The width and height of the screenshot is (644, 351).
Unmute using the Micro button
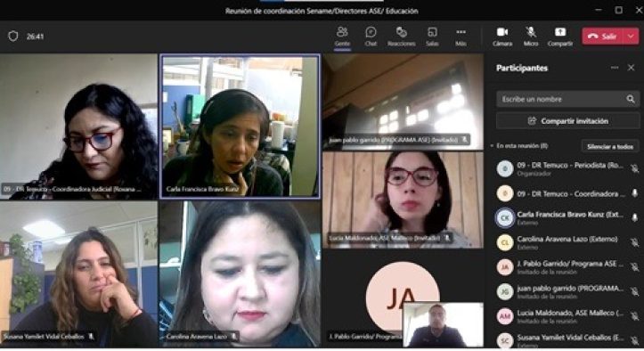[x=531, y=37]
